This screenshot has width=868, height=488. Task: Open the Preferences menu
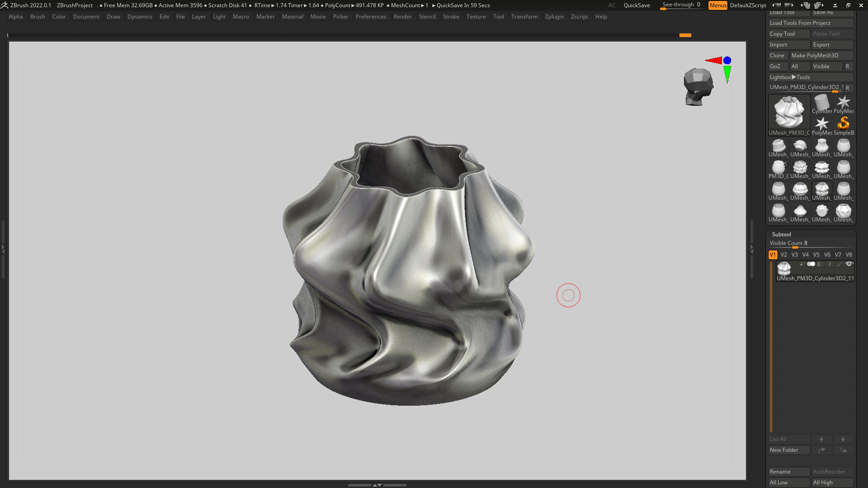(371, 17)
